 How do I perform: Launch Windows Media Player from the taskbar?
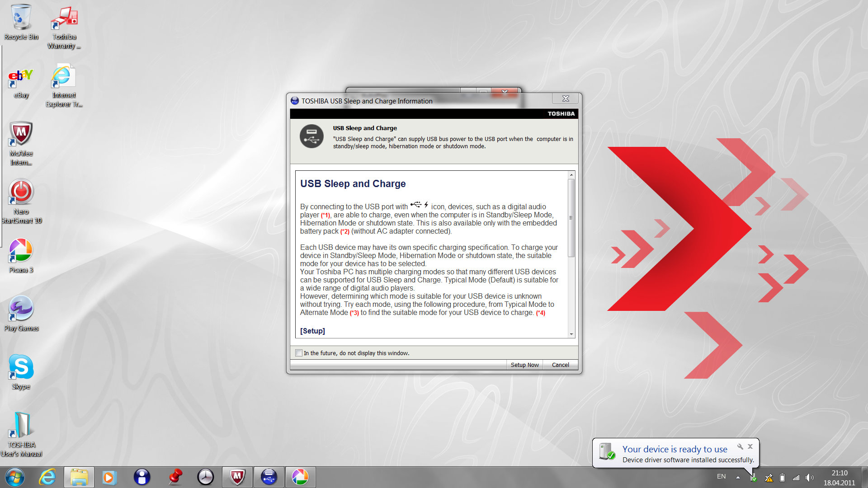click(109, 477)
